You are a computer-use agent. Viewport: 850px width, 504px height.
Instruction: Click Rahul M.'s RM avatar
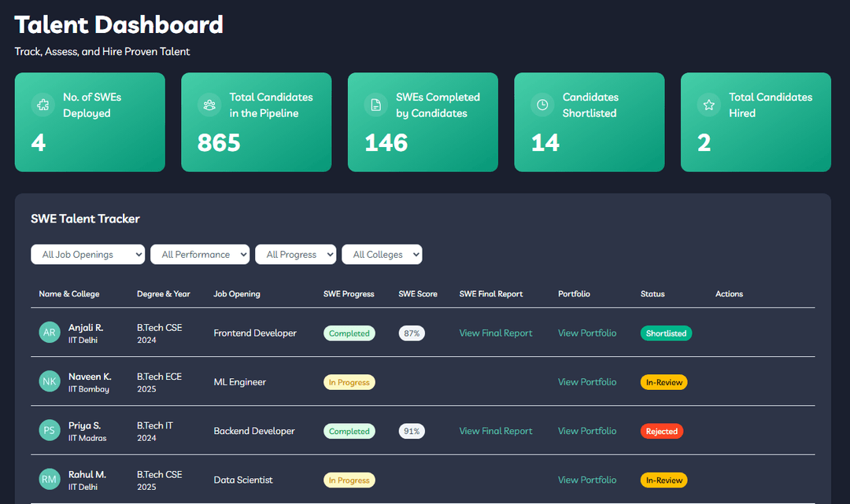pos(50,480)
